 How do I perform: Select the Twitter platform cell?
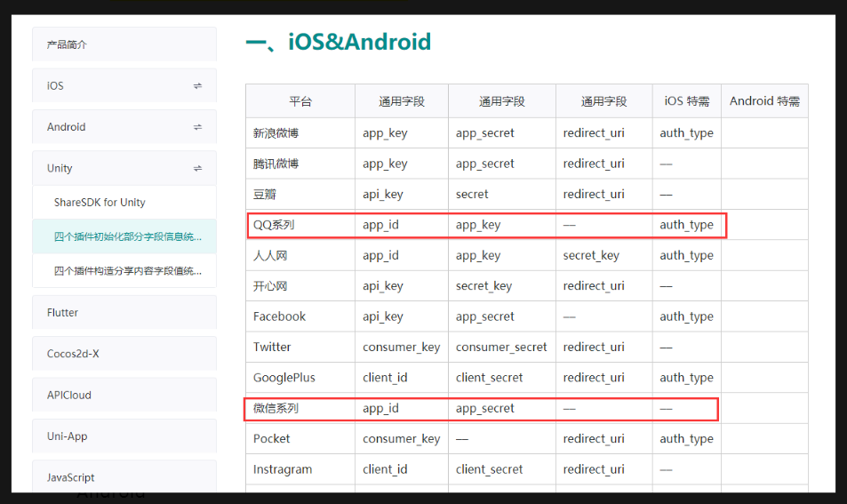point(300,347)
